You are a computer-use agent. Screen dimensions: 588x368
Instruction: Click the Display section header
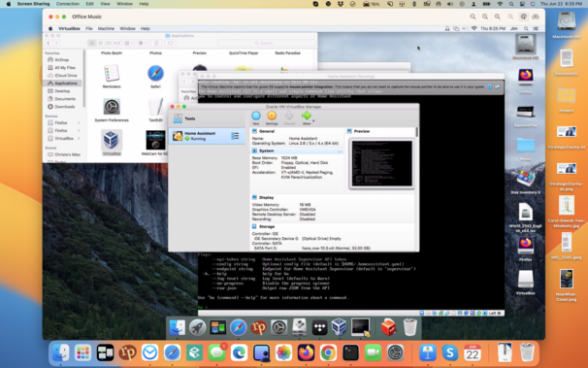[x=266, y=198]
